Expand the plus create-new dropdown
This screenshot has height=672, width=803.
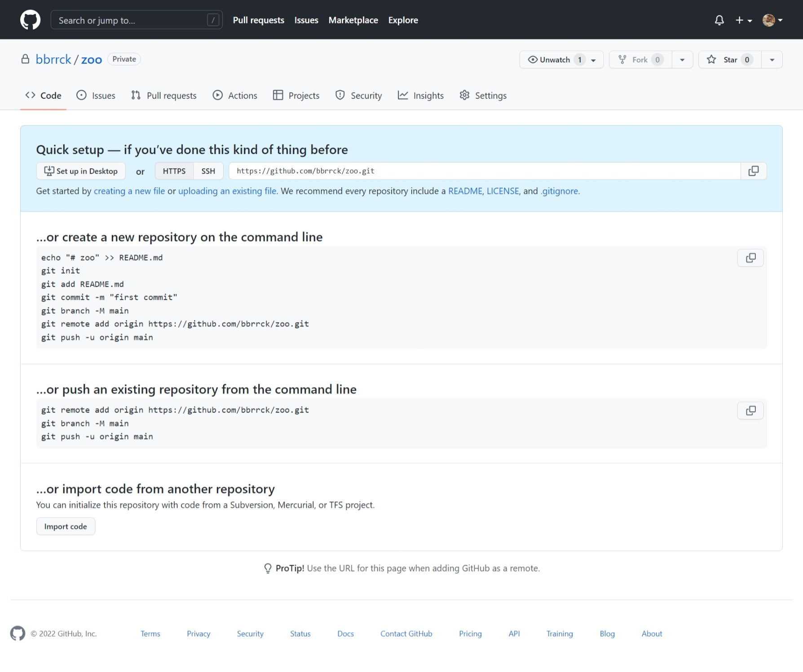pyautogui.click(x=743, y=20)
